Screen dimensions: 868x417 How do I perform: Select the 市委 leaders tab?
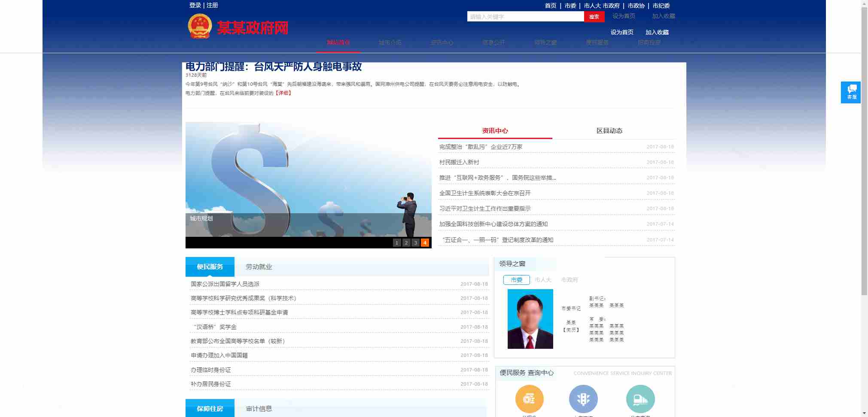(517, 280)
